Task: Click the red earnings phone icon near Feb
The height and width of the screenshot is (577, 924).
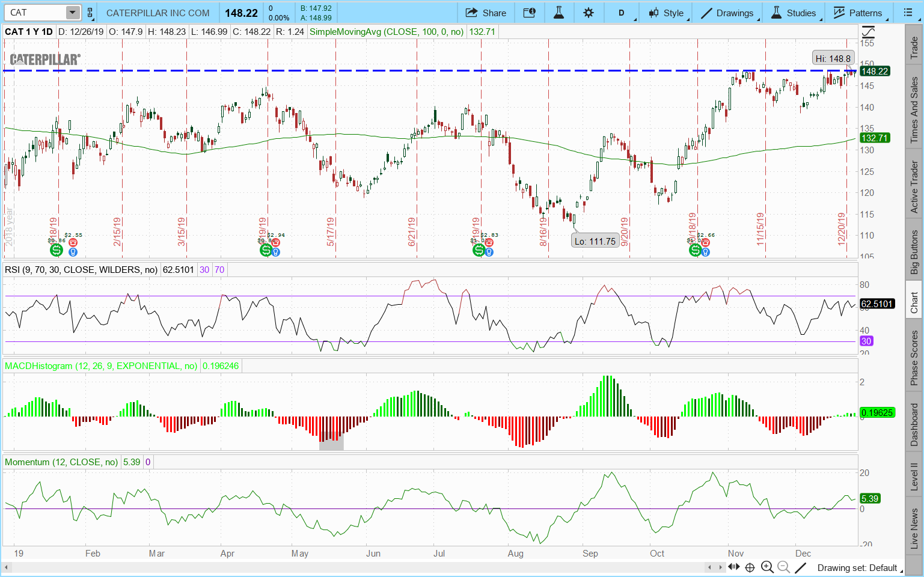Action: 73,243
